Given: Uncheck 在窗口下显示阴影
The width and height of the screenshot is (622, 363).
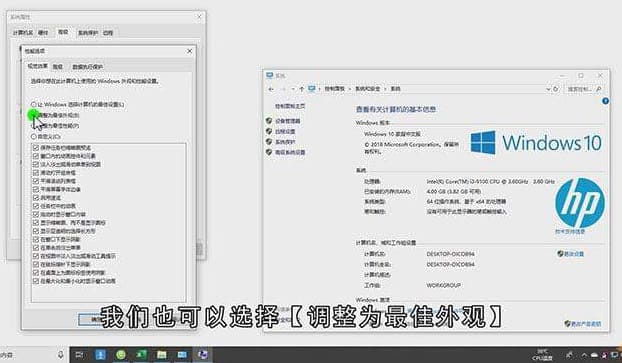Looking at the screenshot, I should click(36, 239).
